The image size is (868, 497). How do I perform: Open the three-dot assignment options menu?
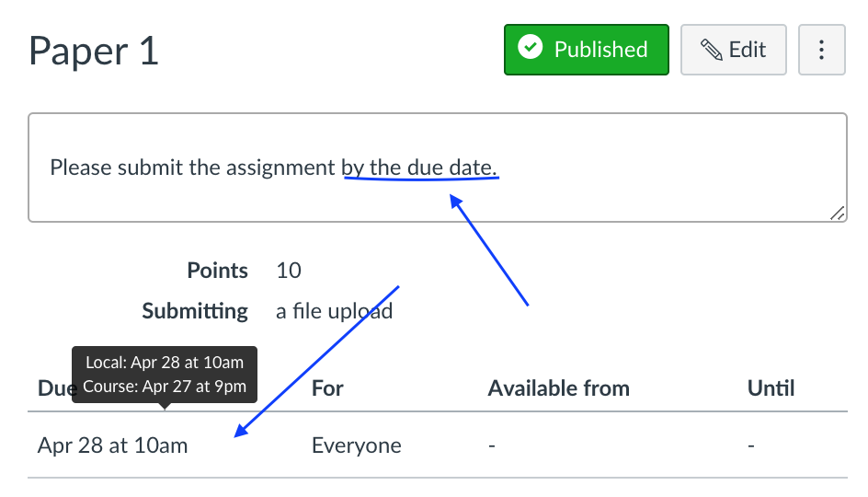click(821, 50)
